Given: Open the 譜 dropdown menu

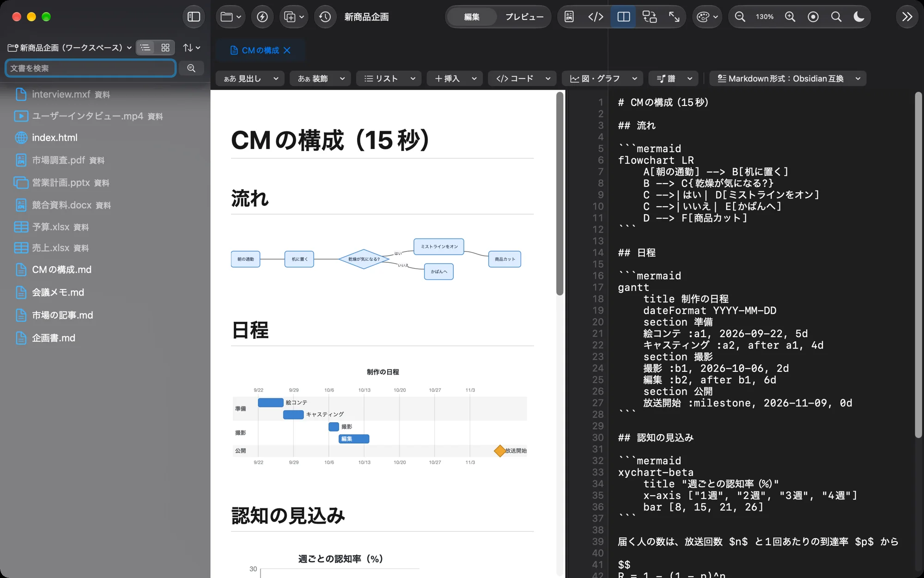Looking at the screenshot, I should point(674,79).
